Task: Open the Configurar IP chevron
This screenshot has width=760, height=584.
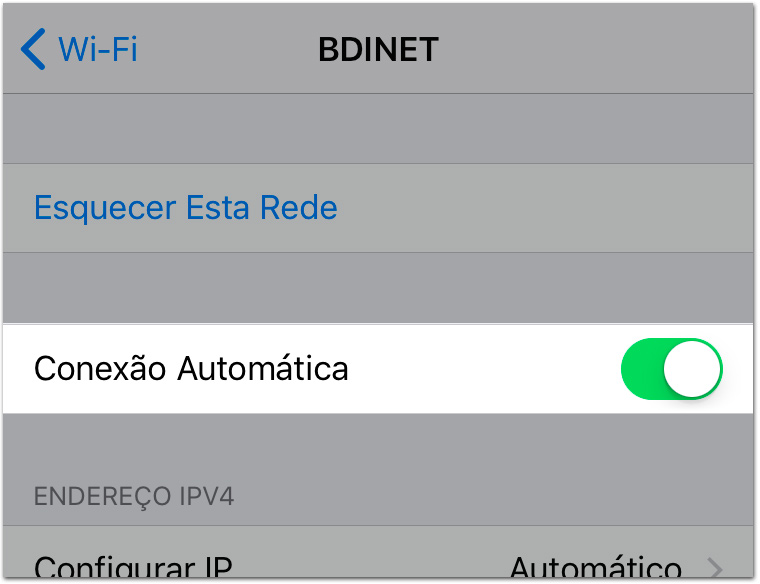Action: pos(714,567)
